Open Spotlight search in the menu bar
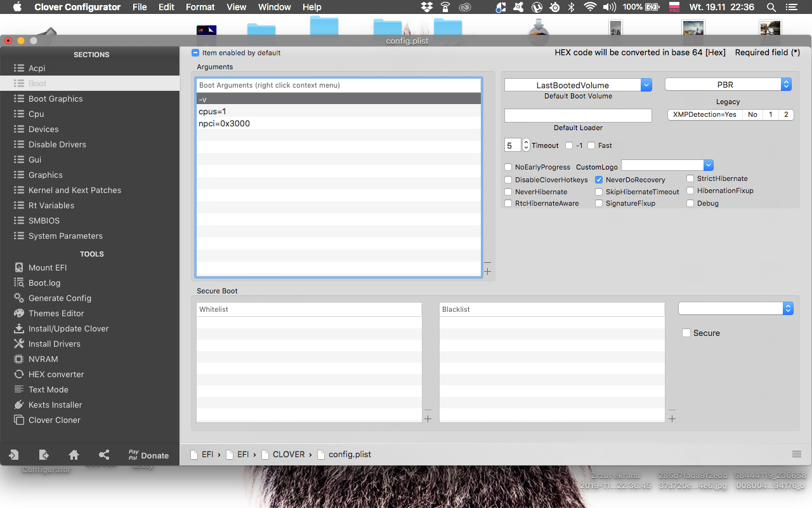This screenshot has width=812, height=508. coord(771,7)
